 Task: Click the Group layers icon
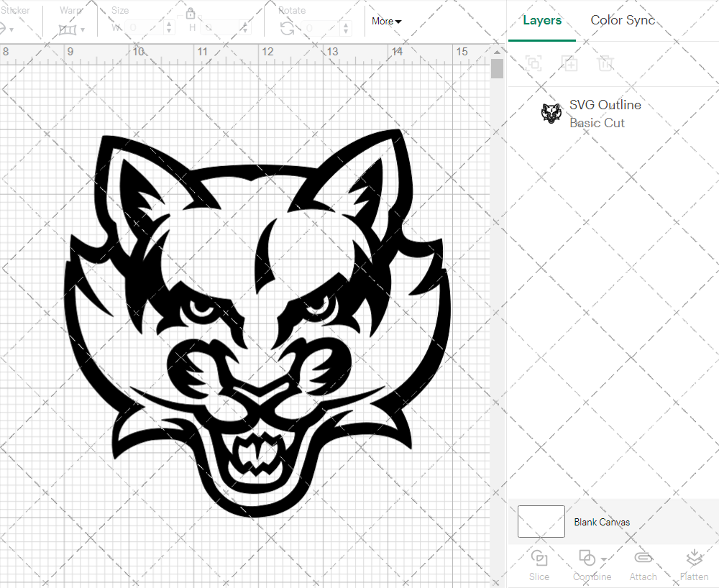pyautogui.click(x=533, y=63)
